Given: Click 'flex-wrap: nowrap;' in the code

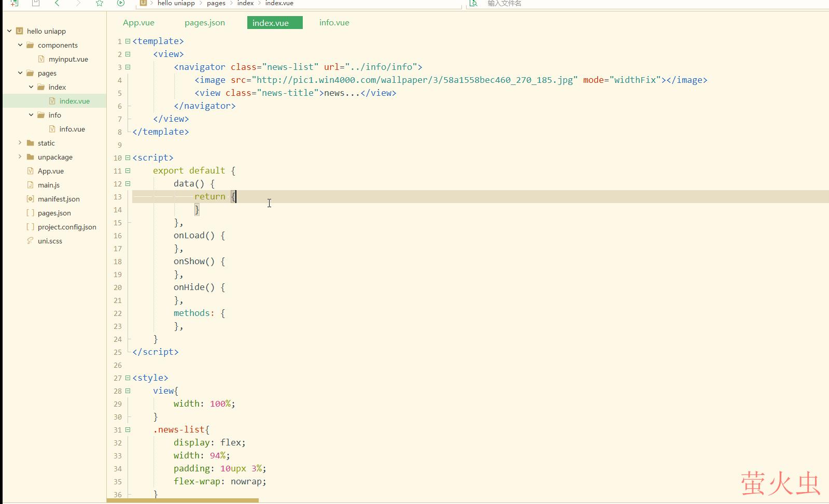Looking at the screenshot, I should tap(220, 481).
